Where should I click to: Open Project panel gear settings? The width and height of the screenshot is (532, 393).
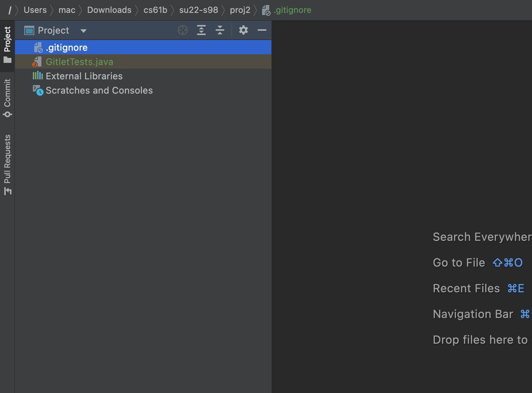pos(244,30)
